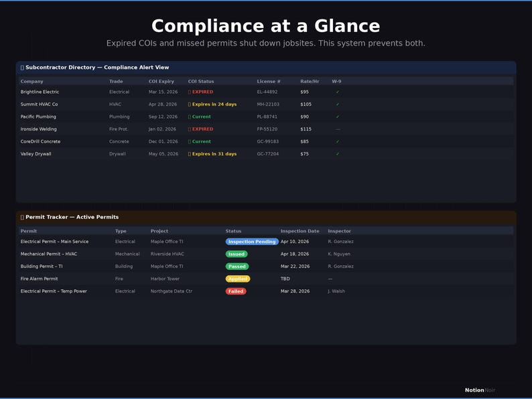Click the Compliance at a Glance heading
This screenshot has width=532, height=399.
click(x=265, y=26)
